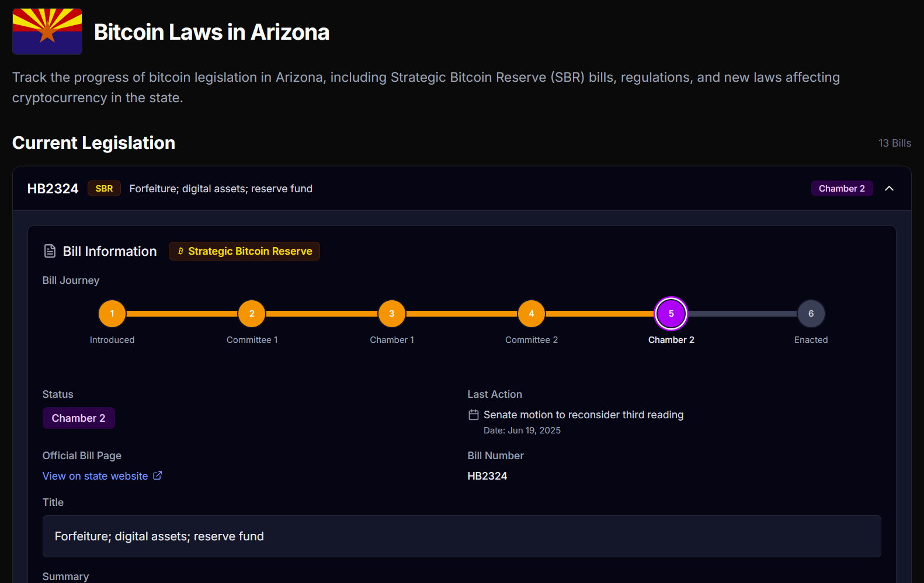Select step 2 Committee 1 marker

click(x=252, y=314)
